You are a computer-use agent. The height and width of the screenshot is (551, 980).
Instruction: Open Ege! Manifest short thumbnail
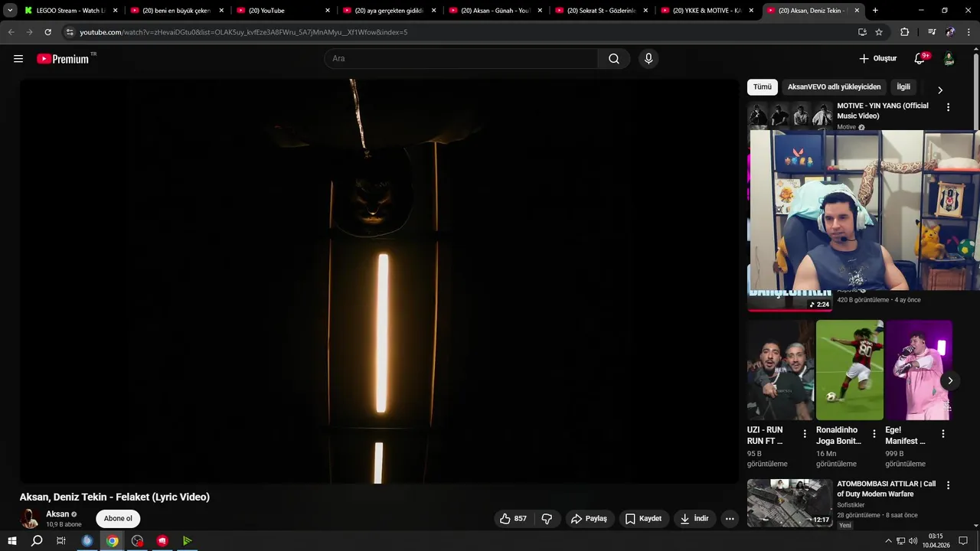(x=919, y=370)
